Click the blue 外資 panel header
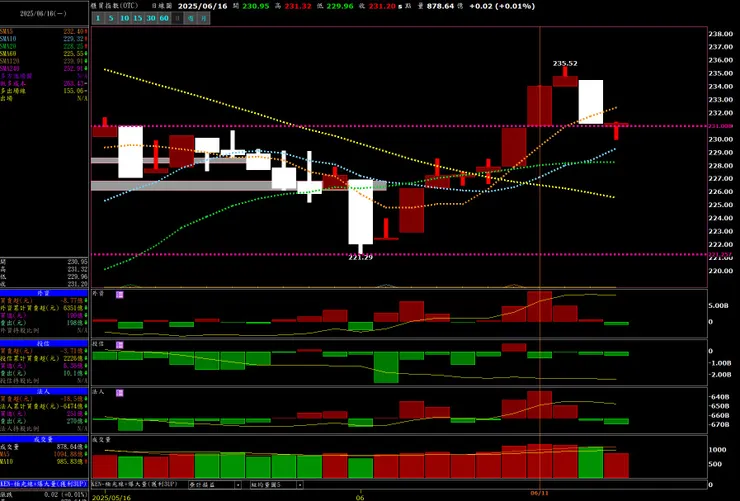This screenshot has width=740, height=501. tap(44, 293)
